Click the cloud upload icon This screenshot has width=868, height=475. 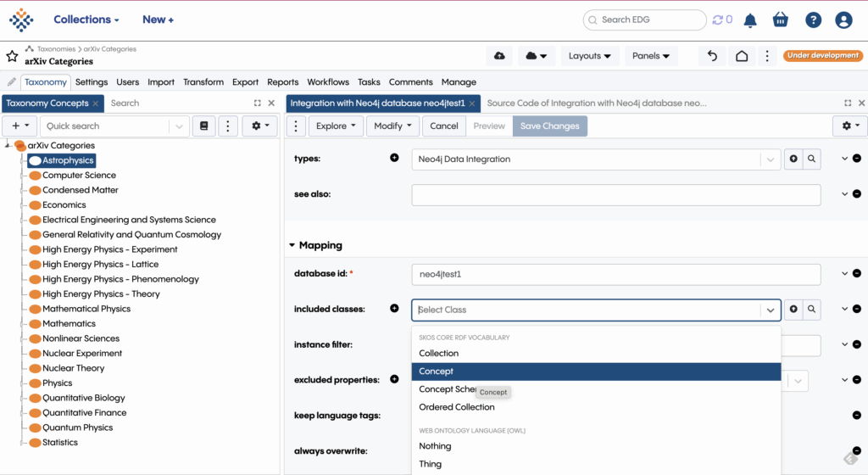[499, 56]
